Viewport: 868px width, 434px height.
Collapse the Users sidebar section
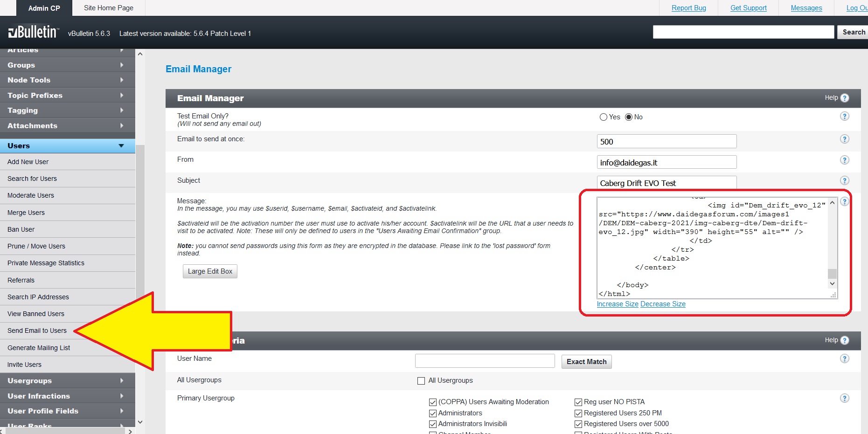point(68,146)
